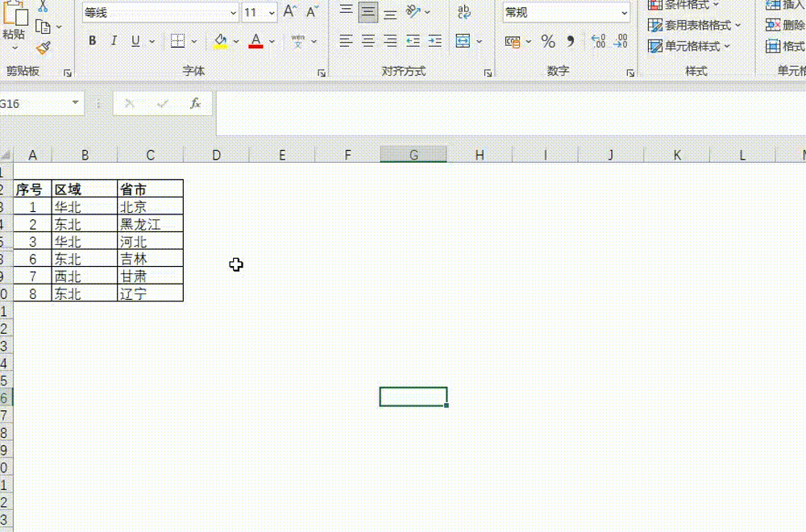Select the cell containing 黑龙江
The width and height of the screenshot is (806, 532).
tap(150, 224)
